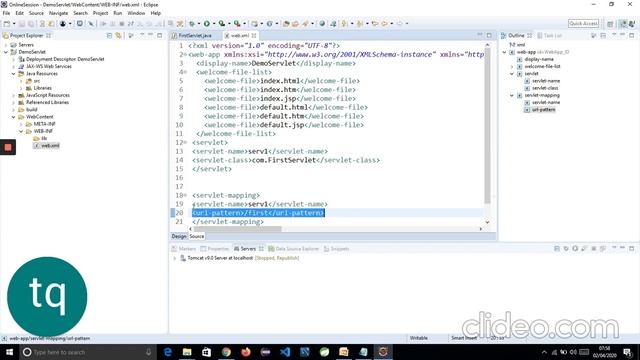Collapse the Java Resources folder
Image resolution: width=640 pixels, height=360 pixels.
pos(13,74)
